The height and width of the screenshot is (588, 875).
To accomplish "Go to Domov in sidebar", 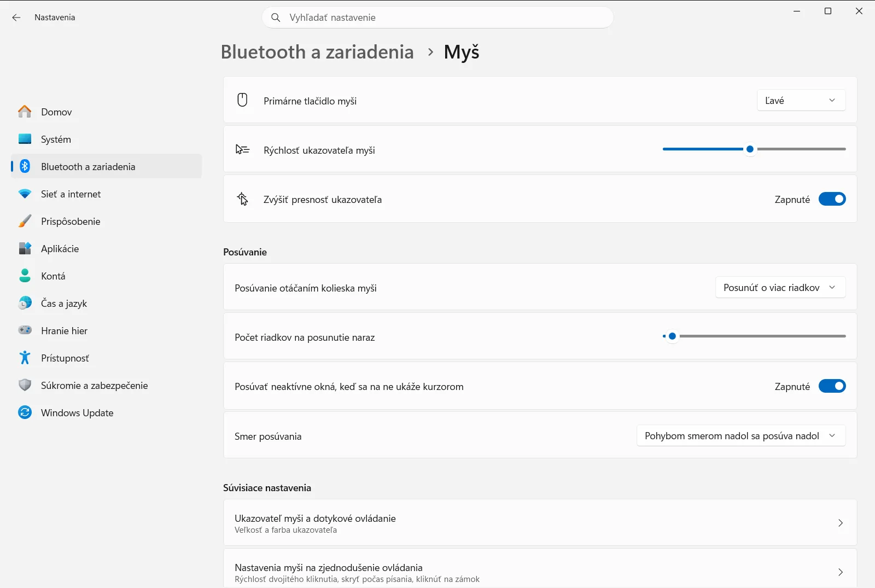I will pos(106,112).
